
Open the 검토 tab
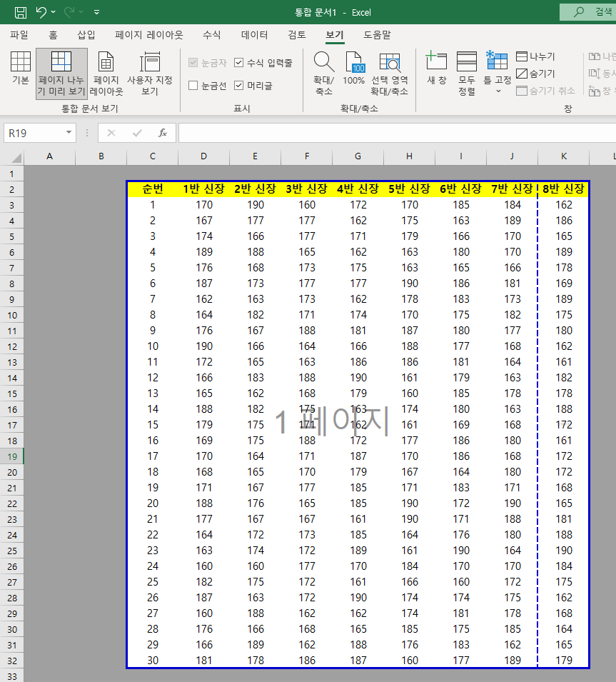click(297, 35)
